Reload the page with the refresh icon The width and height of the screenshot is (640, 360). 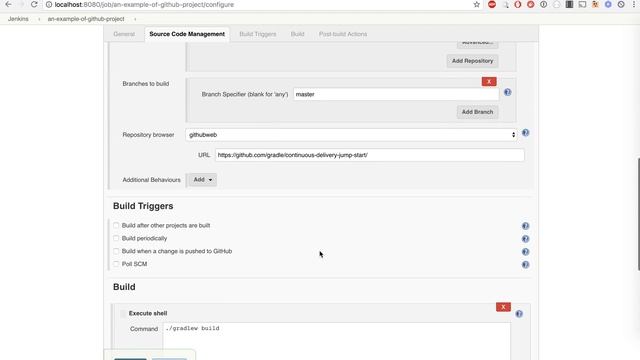point(34,4)
